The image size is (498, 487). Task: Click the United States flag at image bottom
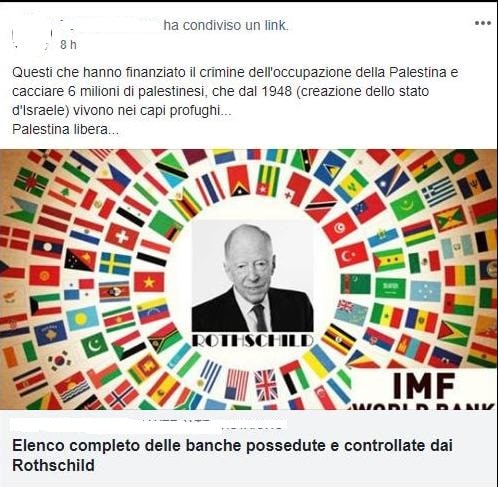(x=237, y=384)
